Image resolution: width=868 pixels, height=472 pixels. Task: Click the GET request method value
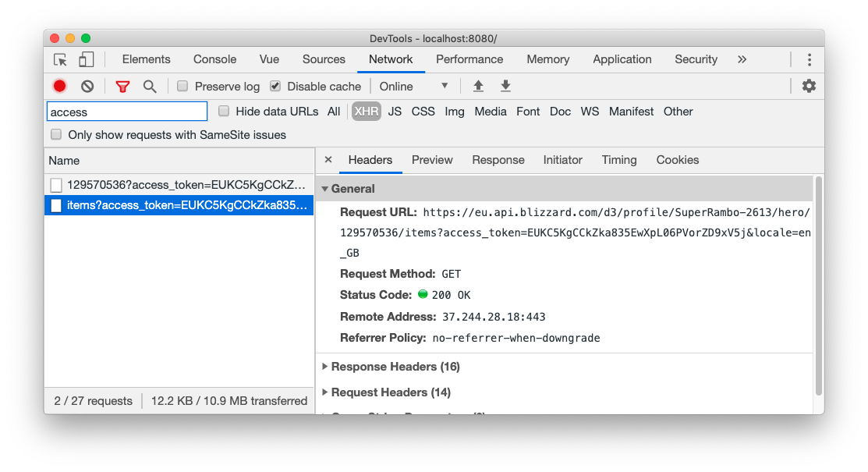[x=452, y=274]
